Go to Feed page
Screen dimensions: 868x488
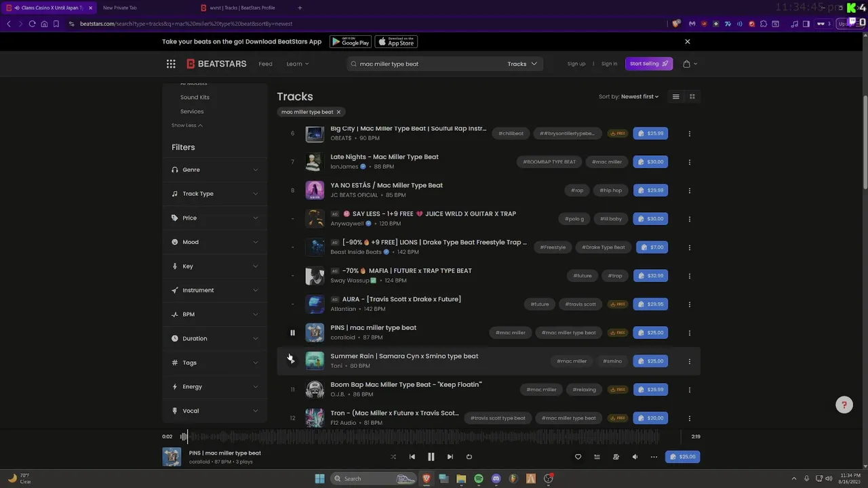point(265,64)
